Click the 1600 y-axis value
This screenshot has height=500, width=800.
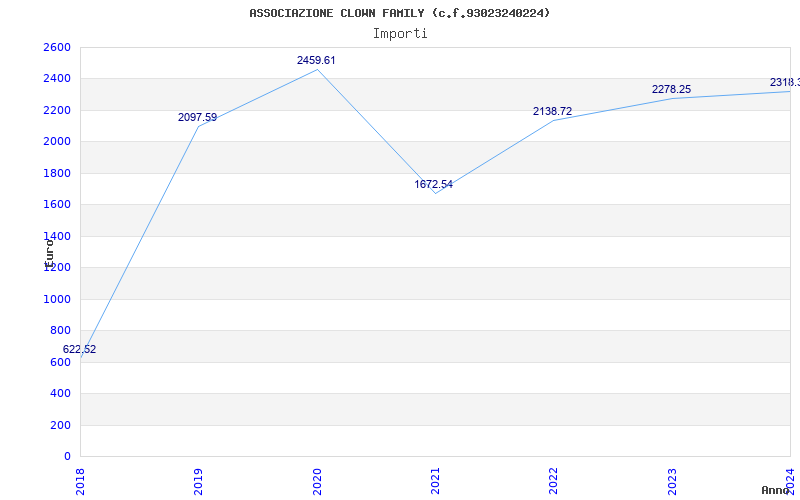tap(57, 205)
